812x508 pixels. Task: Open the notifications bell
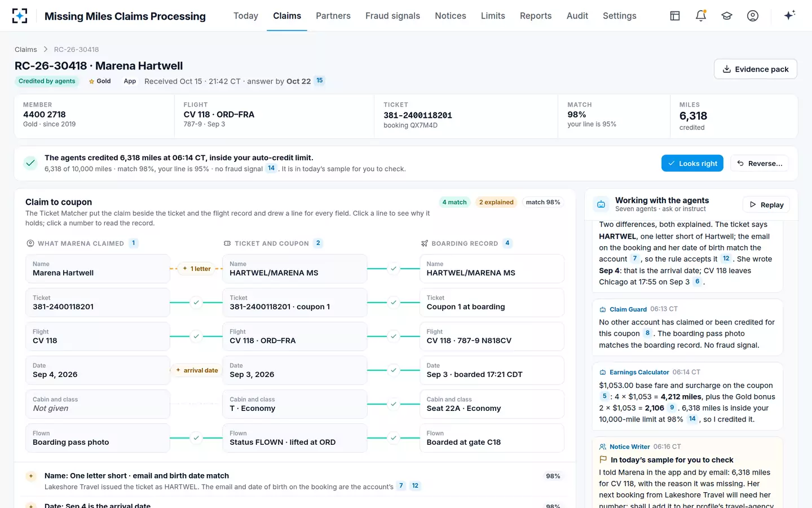coord(701,16)
